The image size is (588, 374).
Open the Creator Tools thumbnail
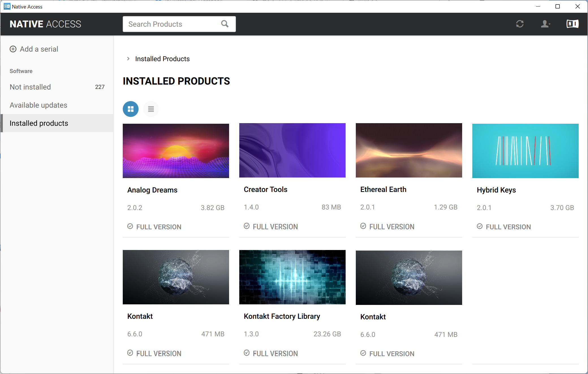tap(292, 150)
